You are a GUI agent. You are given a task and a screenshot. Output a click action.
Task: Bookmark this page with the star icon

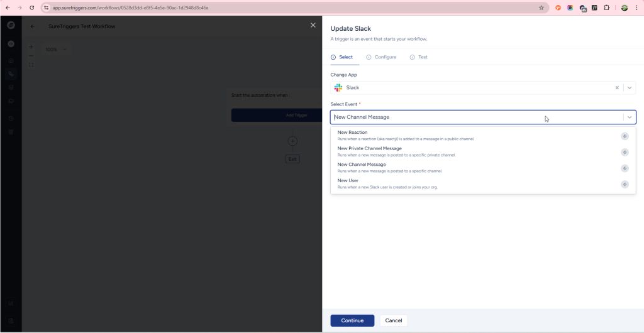click(x=541, y=8)
